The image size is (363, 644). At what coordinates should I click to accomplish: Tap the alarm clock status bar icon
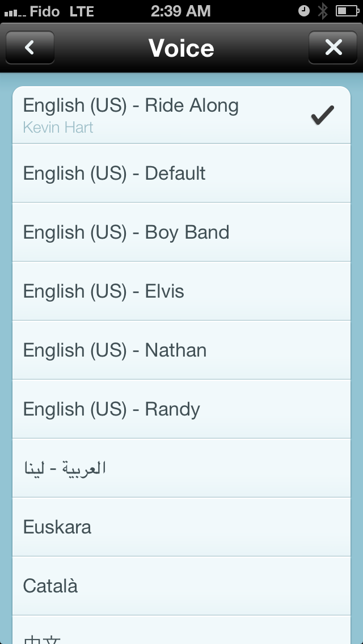point(304,10)
